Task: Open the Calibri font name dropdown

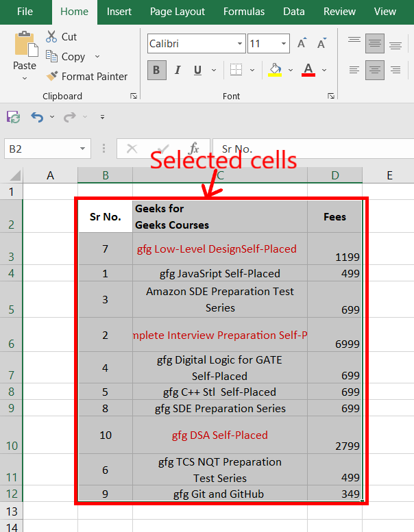Action: (x=239, y=43)
